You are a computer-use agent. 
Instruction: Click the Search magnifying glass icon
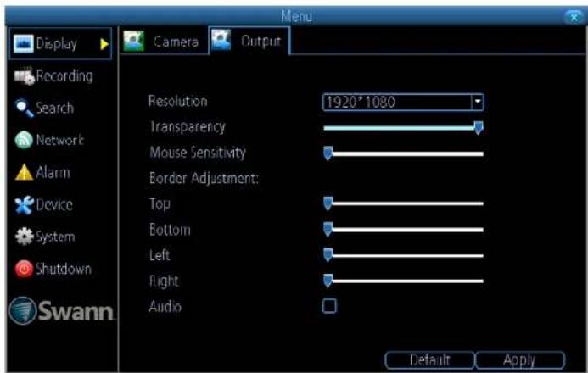click(x=24, y=109)
